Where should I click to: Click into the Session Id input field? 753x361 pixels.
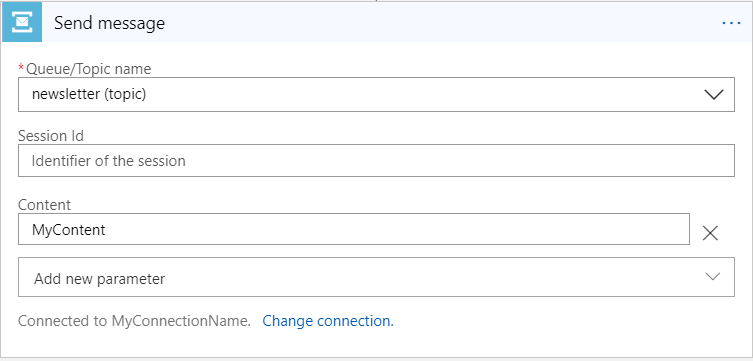click(x=376, y=160)
